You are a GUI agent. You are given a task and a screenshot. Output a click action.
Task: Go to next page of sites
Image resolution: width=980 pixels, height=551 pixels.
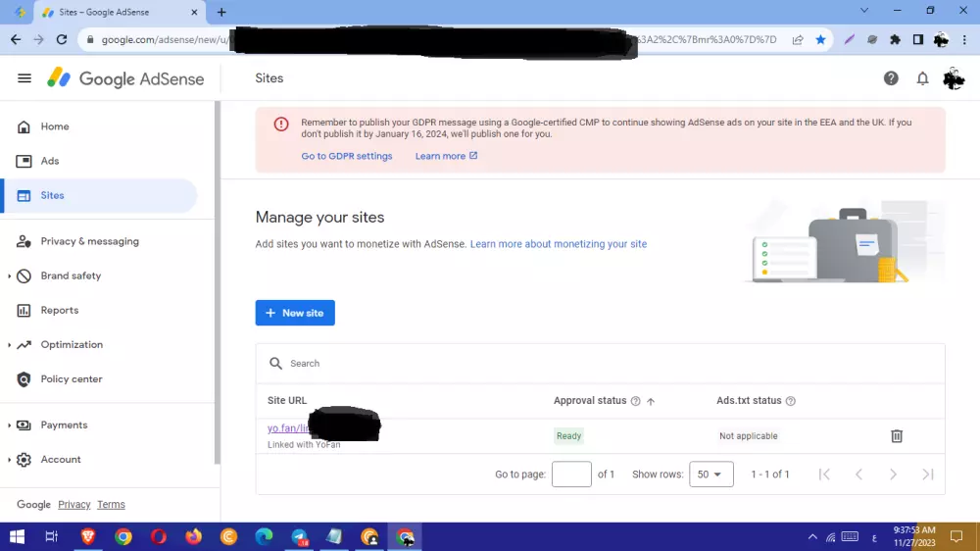(893, 475)
